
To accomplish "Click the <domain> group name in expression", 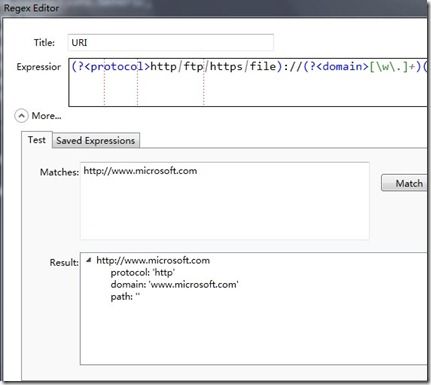I will point(342,66).
